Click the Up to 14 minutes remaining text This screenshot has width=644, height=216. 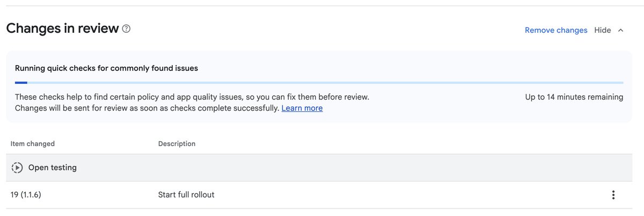pyautogui.click(x=574, y=97)
